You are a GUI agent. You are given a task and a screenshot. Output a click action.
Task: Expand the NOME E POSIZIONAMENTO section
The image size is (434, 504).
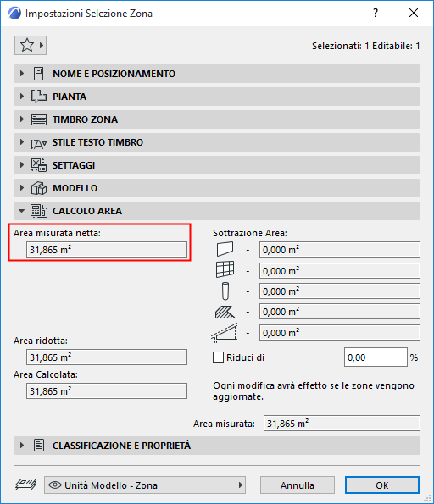pyautogui.click(x=217, y=74)
